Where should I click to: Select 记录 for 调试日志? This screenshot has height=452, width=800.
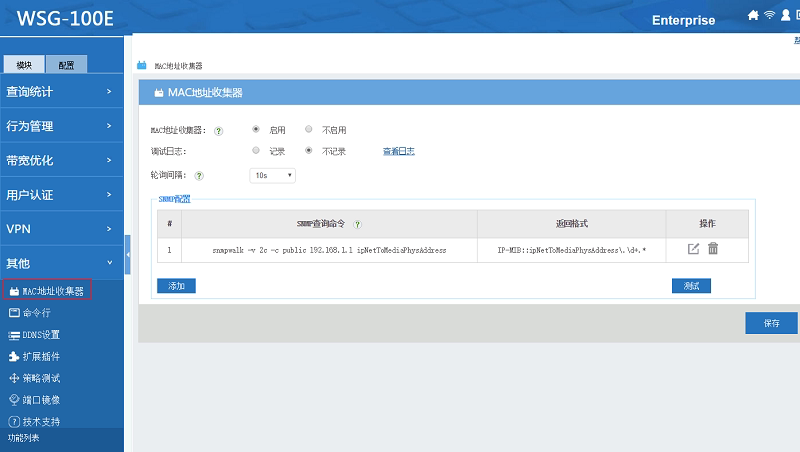pyautogui.click(x=256, y=150)
